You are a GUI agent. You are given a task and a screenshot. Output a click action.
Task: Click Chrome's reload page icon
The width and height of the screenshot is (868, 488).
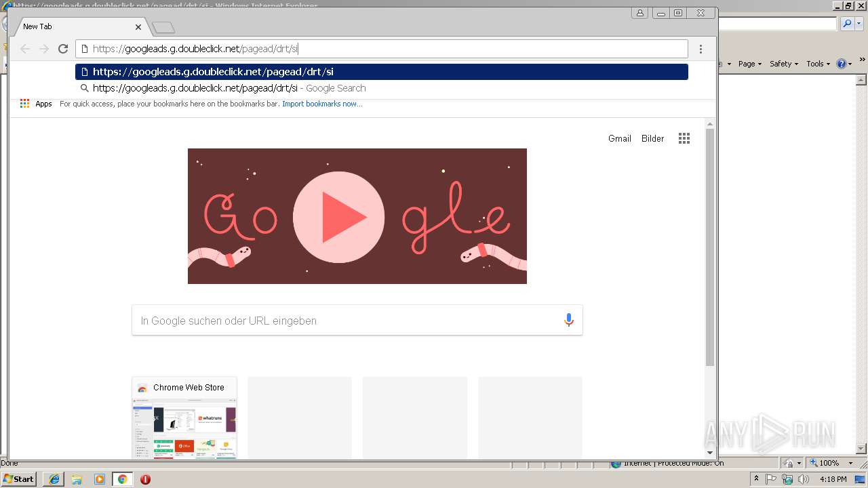pyautogui.click(x=63, y=49)
